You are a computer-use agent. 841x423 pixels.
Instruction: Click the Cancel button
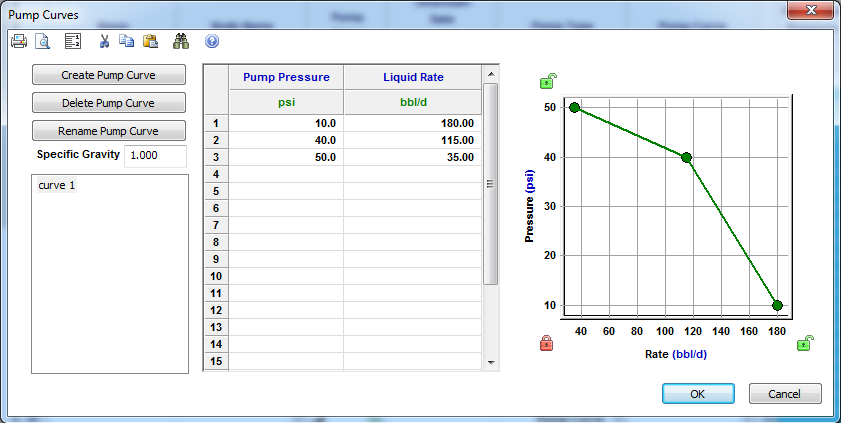pos(785,394)
